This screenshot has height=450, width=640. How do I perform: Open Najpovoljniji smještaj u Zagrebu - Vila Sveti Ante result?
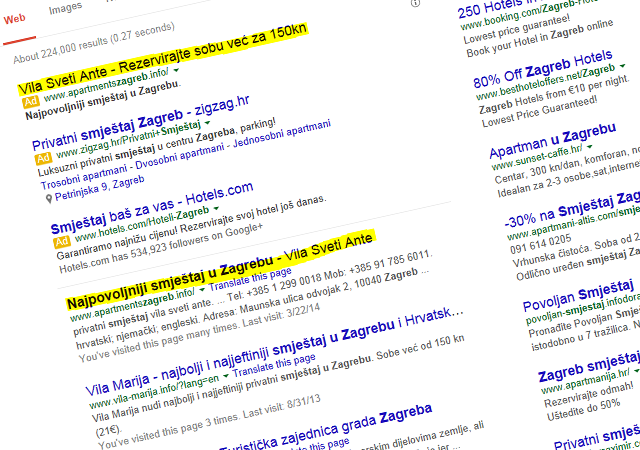(x=220, y=270)
